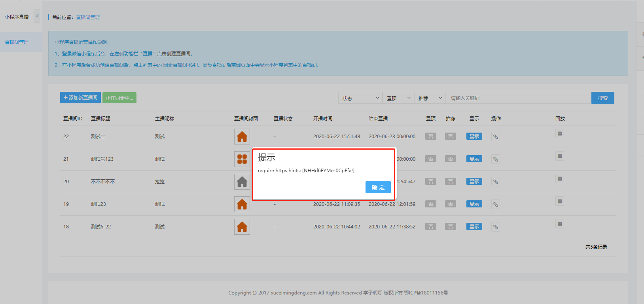The image size is (644, 304).
Task: Open cover thumbnail for 测试23
Action: point(242,204)
